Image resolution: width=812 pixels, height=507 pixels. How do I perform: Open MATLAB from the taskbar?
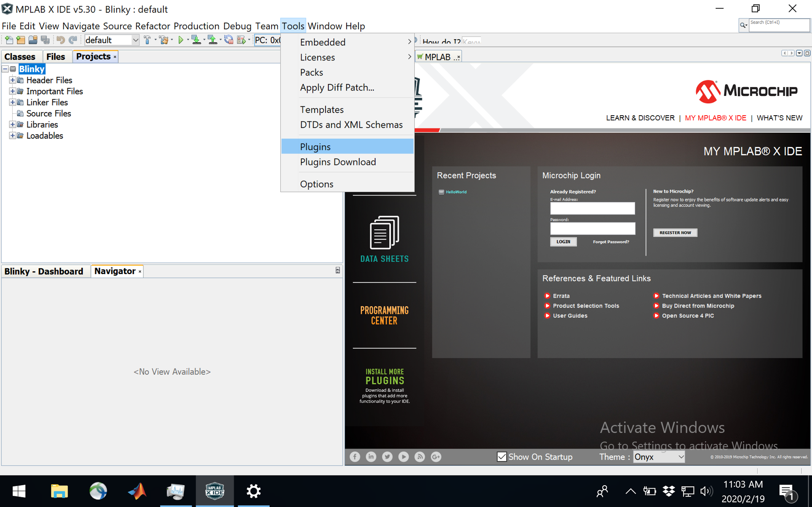pyautogui.click(x=137, y=491)
